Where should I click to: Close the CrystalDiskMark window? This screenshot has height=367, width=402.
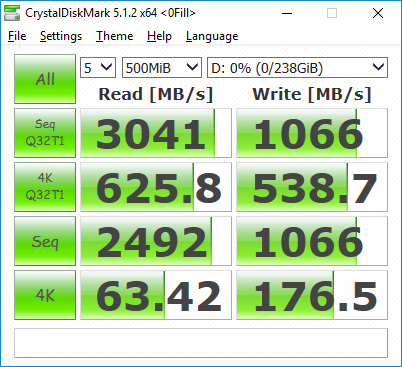coord(378,13)
